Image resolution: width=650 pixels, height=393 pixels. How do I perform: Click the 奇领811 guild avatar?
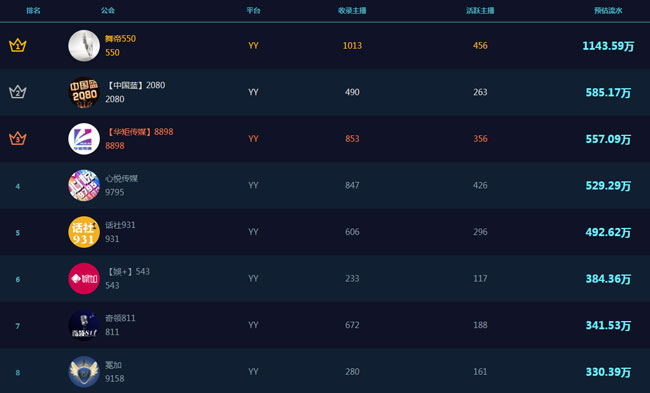coord(84,325)
